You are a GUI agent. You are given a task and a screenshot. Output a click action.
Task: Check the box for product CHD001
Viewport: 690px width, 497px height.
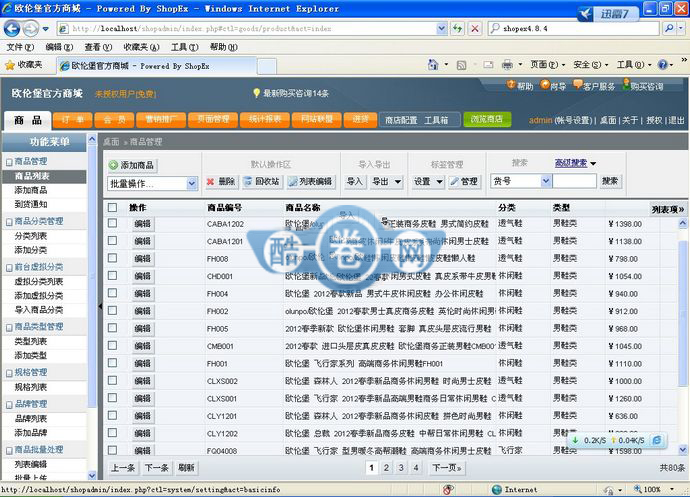point(113,276)
